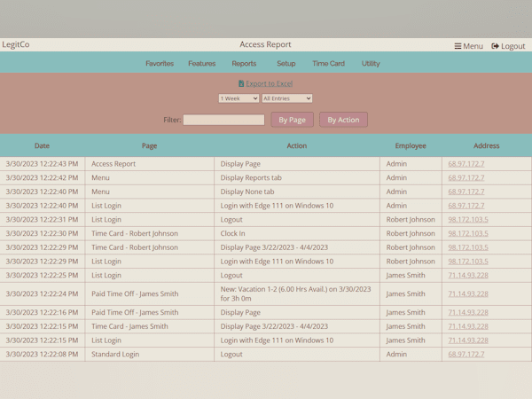Select the Reports menu item

tap(244, 64)
